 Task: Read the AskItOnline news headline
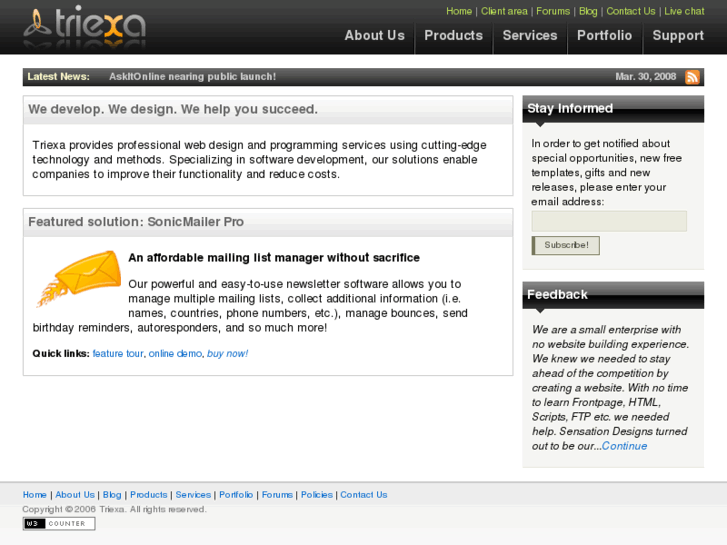tap(192, 77)
